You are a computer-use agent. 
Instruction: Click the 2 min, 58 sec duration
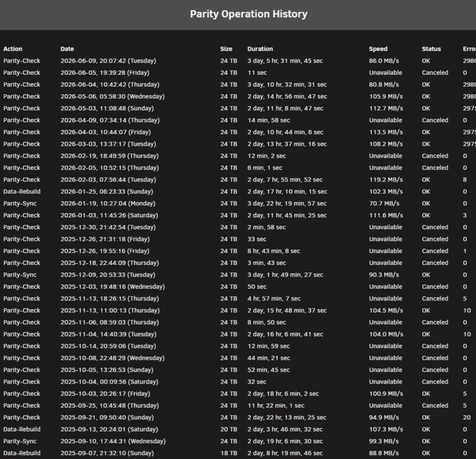[266, 228]
